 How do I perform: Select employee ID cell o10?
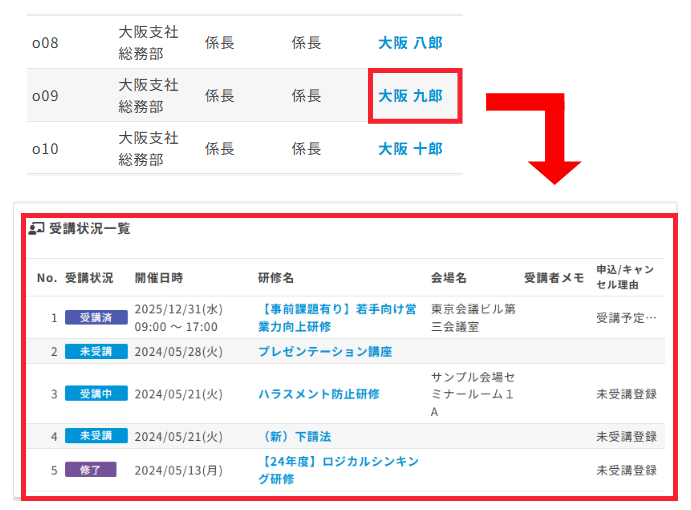[45, 149]
